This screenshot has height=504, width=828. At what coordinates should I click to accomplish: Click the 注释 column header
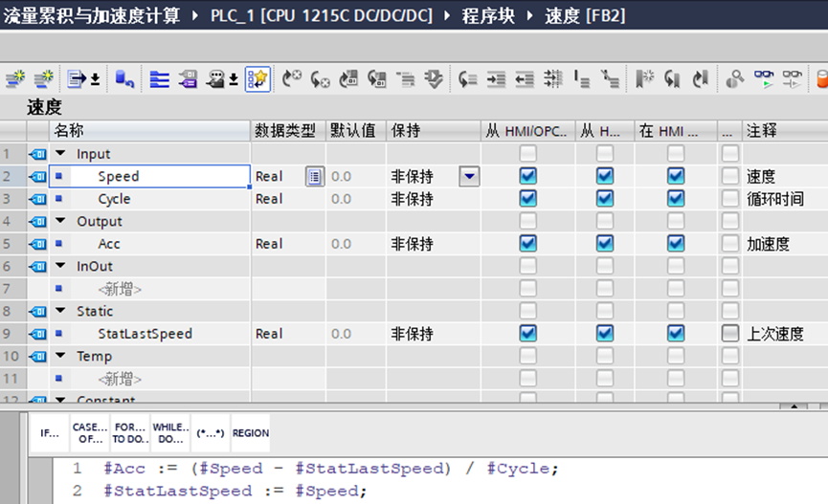[x=785, y=130]
